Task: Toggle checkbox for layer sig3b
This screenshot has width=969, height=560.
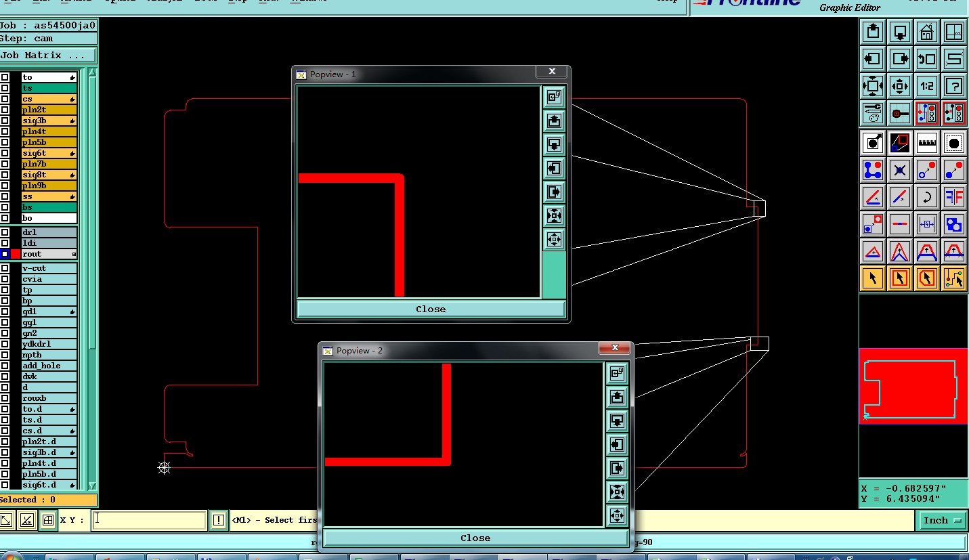Action: coord(5,121)
